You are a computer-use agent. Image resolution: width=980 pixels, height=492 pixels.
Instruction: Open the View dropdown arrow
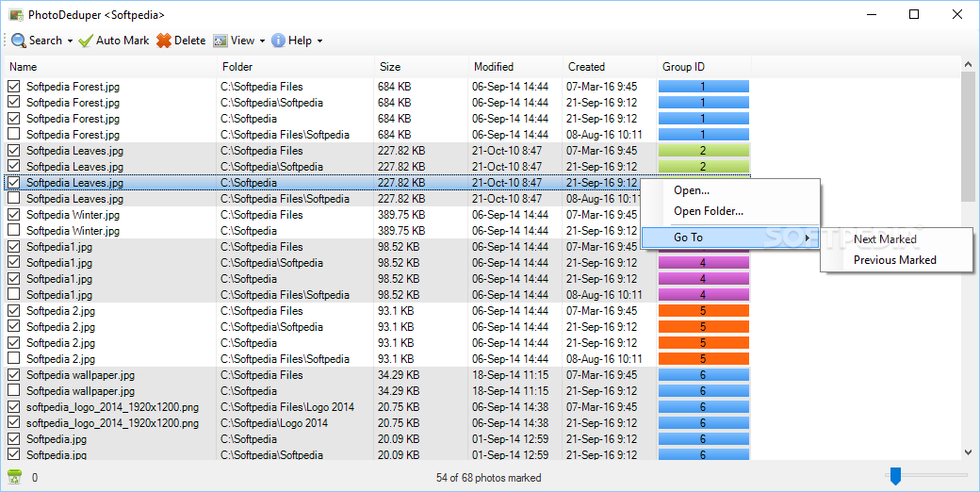pos(263,41)
